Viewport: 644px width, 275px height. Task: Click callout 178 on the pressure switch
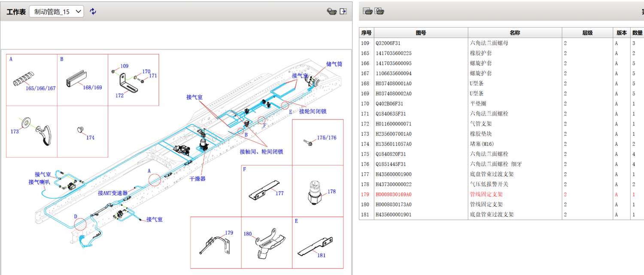[x=331, y=192]
